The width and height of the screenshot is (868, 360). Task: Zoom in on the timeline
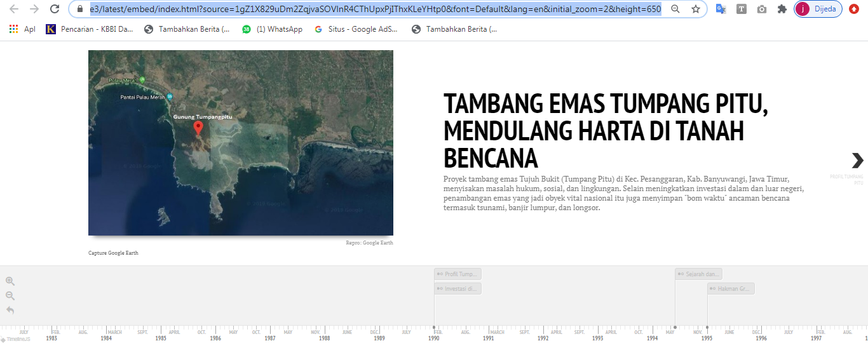pyautogui.click(x=10, y=281)
